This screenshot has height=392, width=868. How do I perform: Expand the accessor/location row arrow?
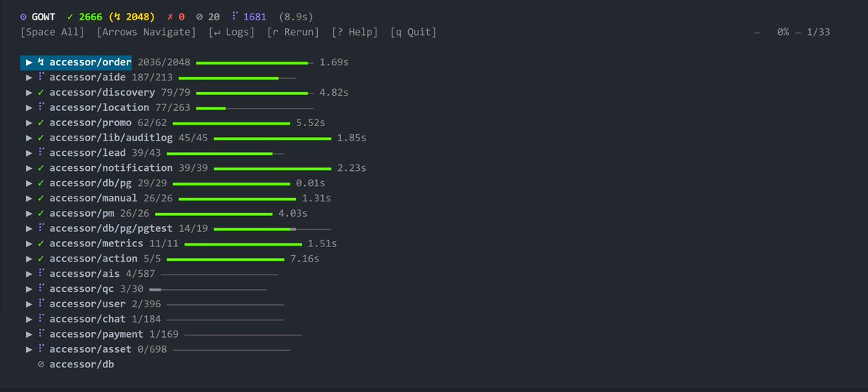click(30, 107)
